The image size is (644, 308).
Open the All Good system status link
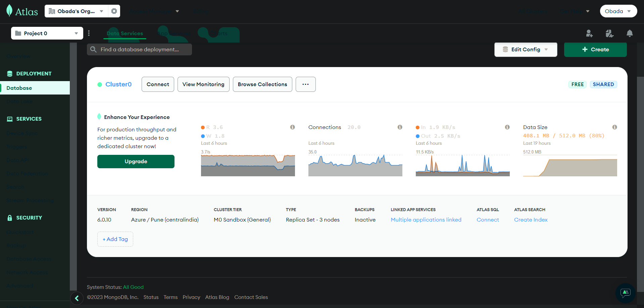133,287
